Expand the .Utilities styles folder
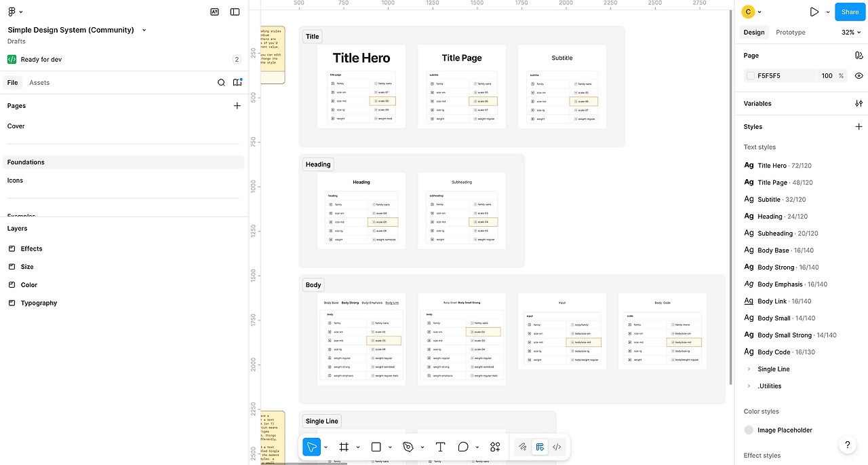868x465 pixels. tap(749, 386)
